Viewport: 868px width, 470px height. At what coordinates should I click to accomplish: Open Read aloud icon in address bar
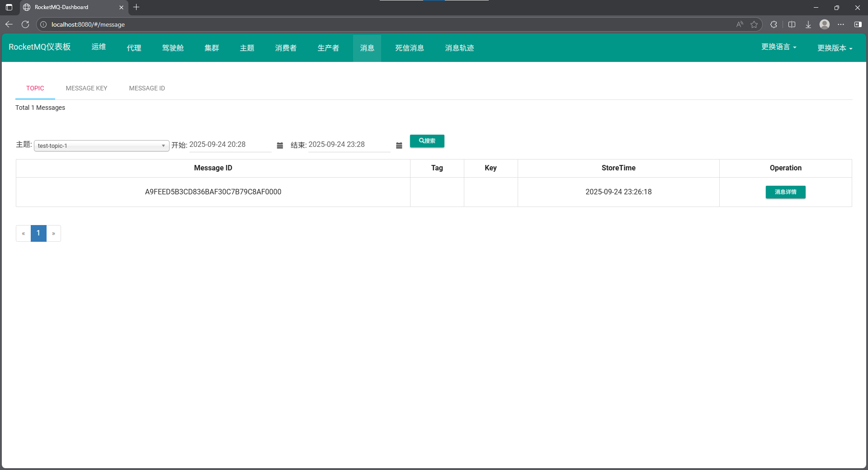[740, 24]
